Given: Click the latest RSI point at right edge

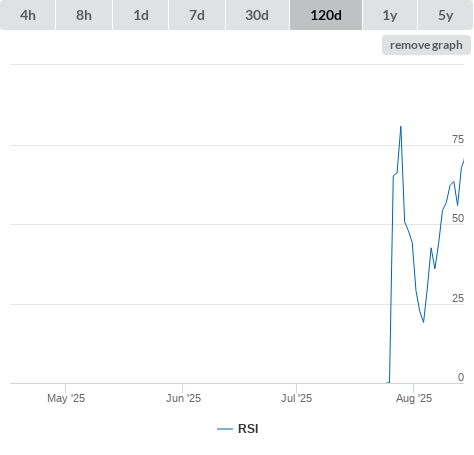Looking at the screenshot, I should [x=463, y=160].
